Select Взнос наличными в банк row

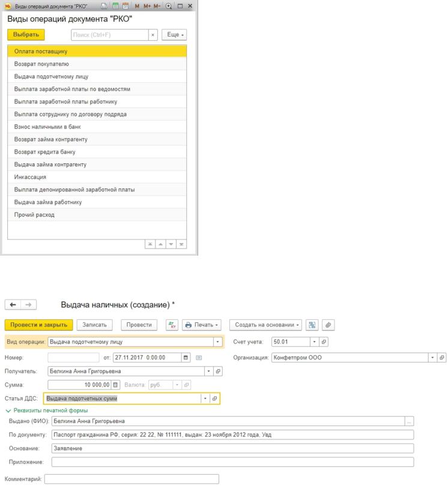97,127
